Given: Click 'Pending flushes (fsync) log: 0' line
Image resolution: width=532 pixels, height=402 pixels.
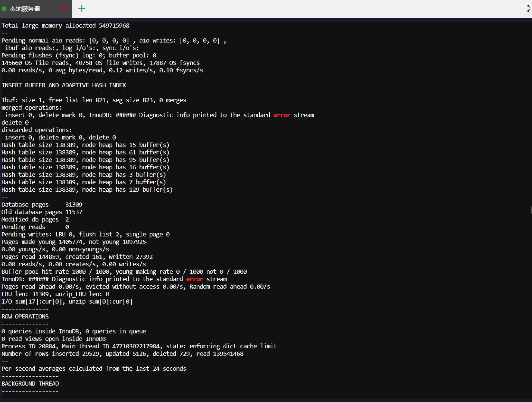Looking at the screenshot, I should (x=79, y=55).
